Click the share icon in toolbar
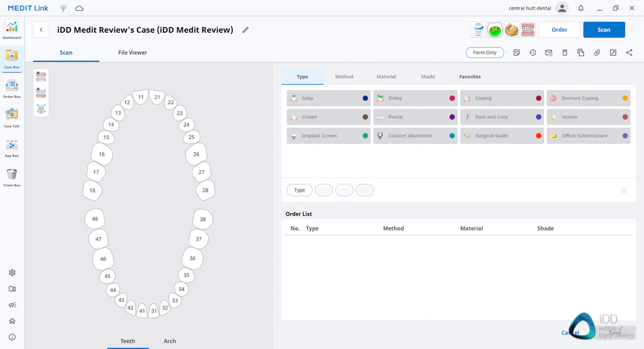The width and height of the screenshot is (644, 349). pos(629,52)
